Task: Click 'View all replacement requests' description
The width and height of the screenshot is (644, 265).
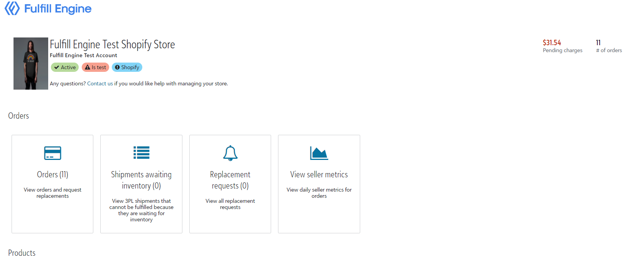Action: (x=230, y=204)
